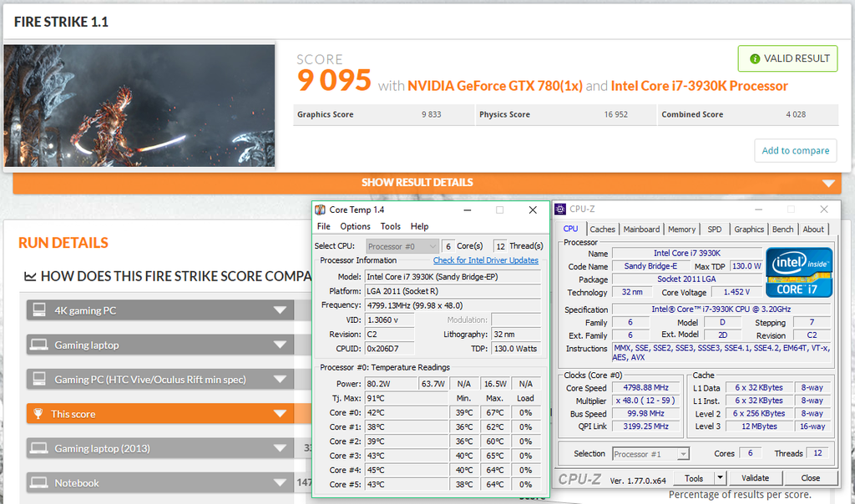The height and width of the screenshot is (504, 855).
Task: Select the CPU tab in CPU-Z
Action: pyautogui.click(x=570, y=229)
